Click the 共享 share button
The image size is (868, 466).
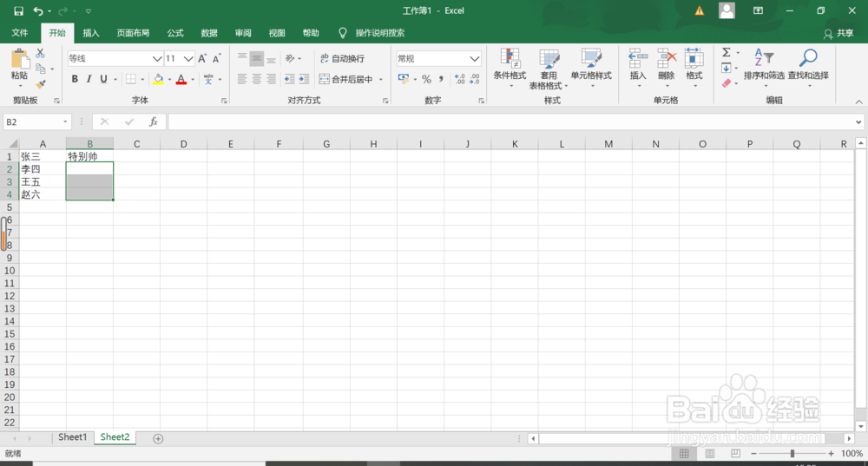838,33
